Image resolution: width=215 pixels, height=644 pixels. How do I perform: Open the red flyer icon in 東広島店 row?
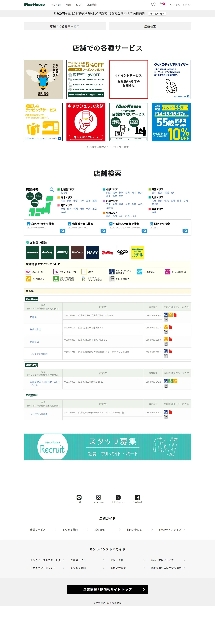[x=170, y=339]
